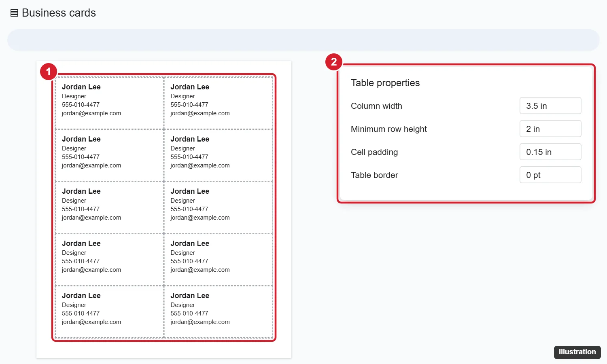Select the Business cards page title
Image resolution: width=607 pixels, height=364 pixels.
[59, 13]
